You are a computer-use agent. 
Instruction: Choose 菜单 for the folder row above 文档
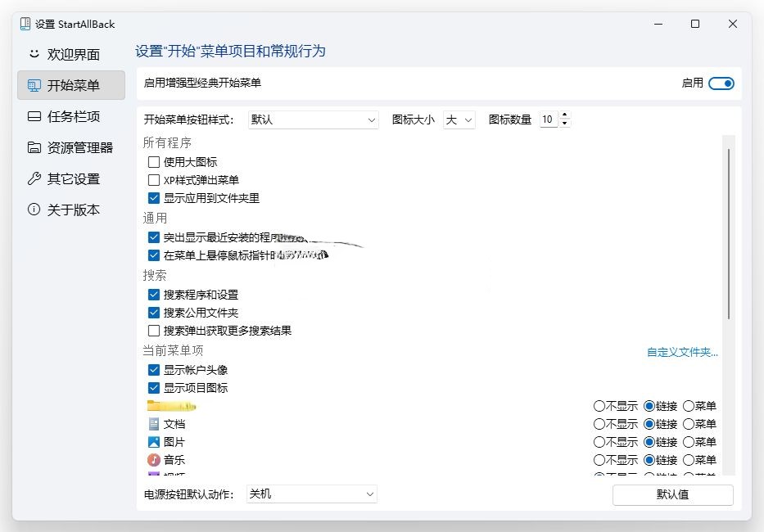pos(689,406)
